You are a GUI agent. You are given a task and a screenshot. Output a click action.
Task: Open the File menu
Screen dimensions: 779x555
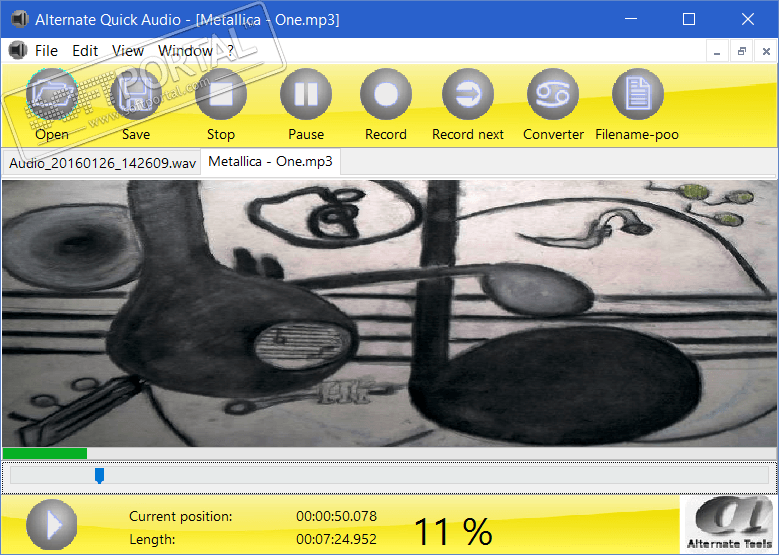[x=46, y=51]
